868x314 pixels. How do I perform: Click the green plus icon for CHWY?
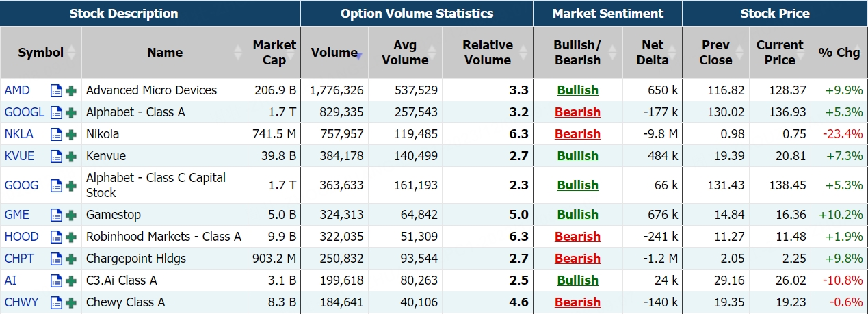[x=71, y=303]
